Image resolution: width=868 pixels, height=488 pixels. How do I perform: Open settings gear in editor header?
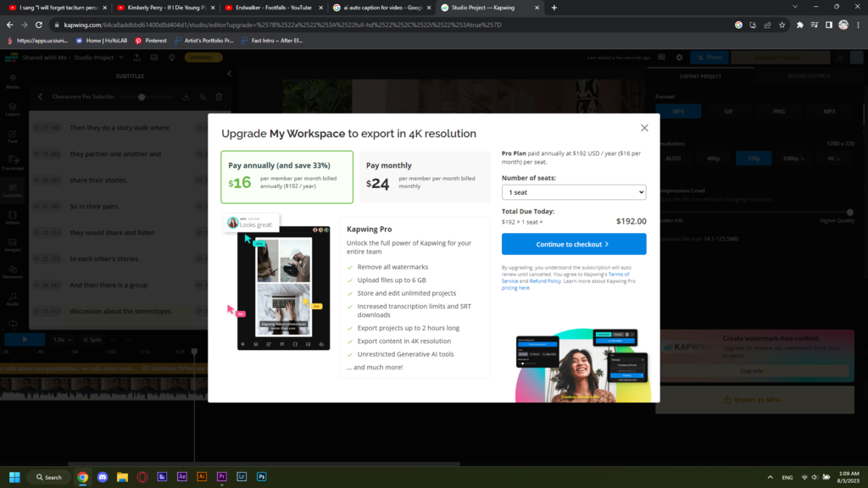tap(679, 58)
